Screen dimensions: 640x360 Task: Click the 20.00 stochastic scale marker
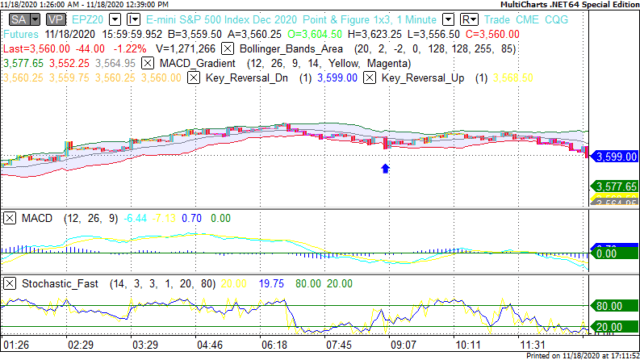point(614,327)
